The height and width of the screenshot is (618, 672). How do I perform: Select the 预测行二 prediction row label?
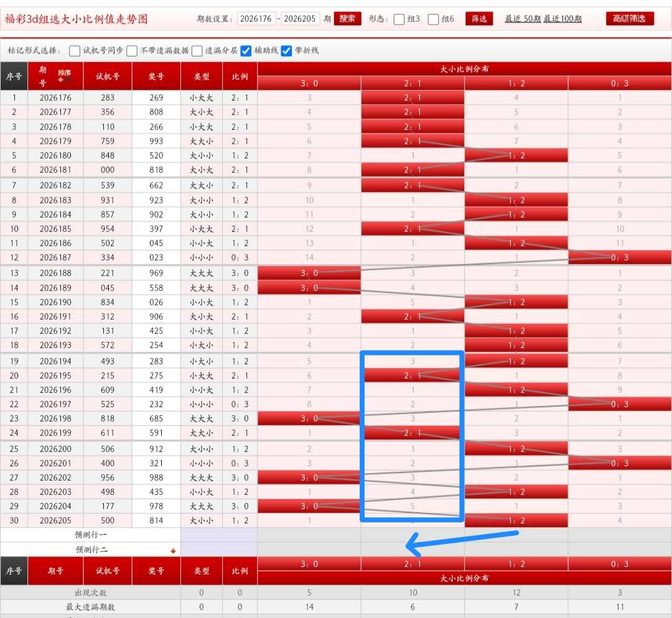click(x=91, y=550)
